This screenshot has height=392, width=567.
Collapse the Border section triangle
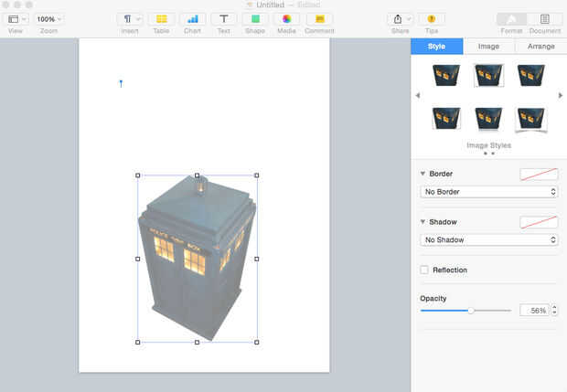click(x=423, y=174)
